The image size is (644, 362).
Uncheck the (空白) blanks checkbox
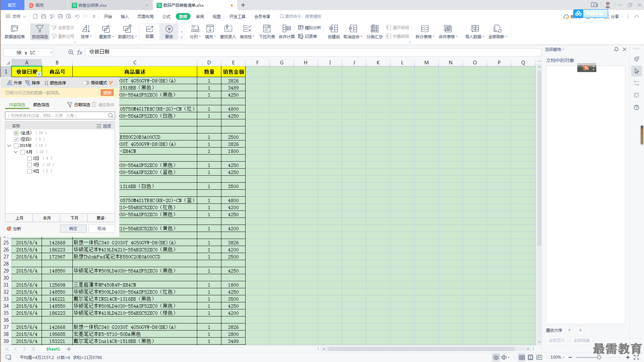tap(16, 139)
